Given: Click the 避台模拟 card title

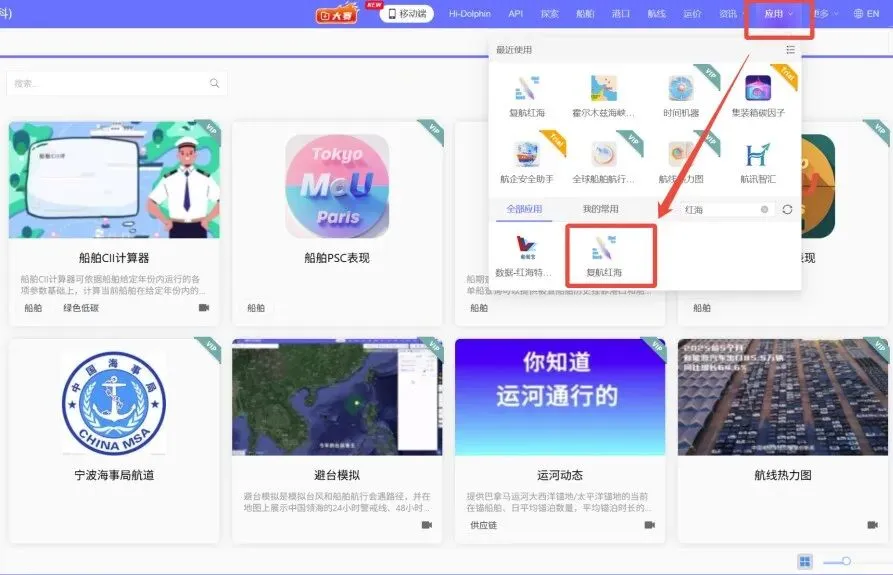Looking at the screenshot, I should (x=337, y=475).
